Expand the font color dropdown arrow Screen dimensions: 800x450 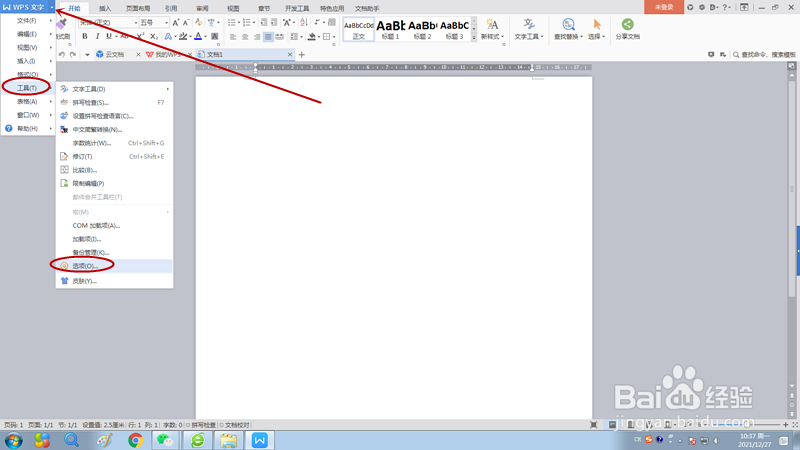click(205, 36)
